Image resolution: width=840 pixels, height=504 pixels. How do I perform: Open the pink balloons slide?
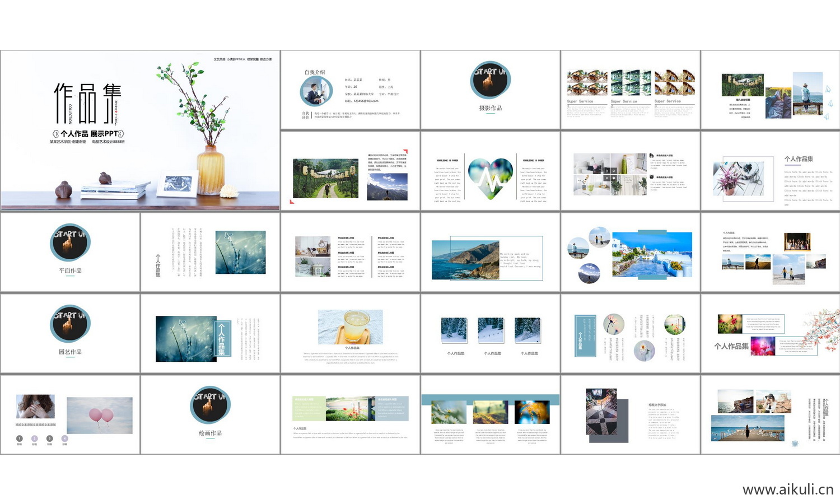coord(70,414)
